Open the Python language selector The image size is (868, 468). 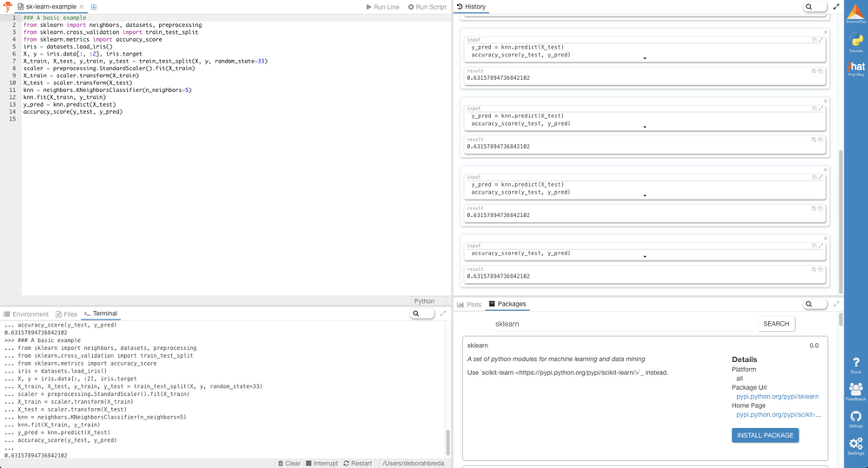424,301
